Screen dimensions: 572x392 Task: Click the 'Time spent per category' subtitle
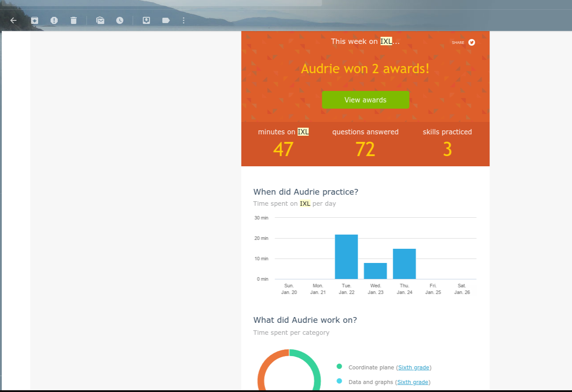click(291, 333)
